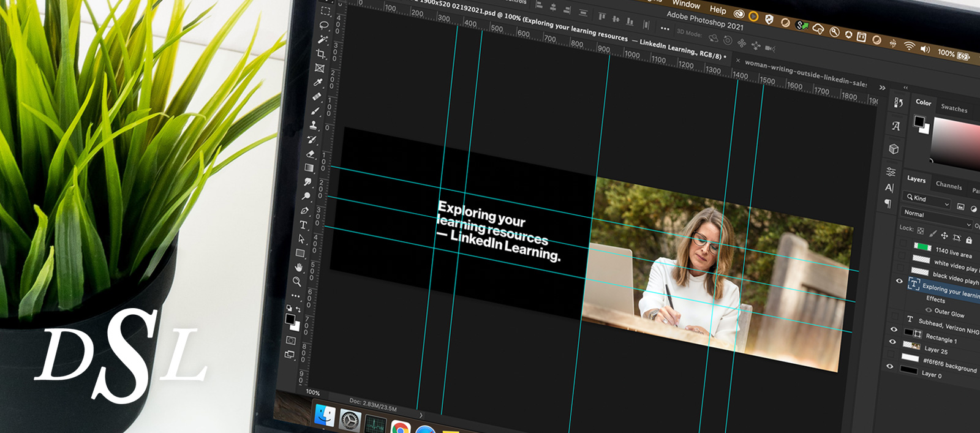This screenshot has width=980, height=433.
Task: Open System Preferences from the Dock
Action: click(350, 421)
